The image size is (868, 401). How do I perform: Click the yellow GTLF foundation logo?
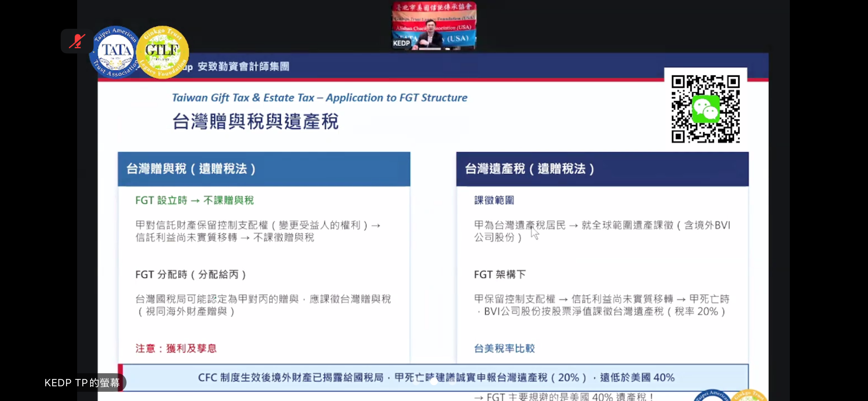162,52
